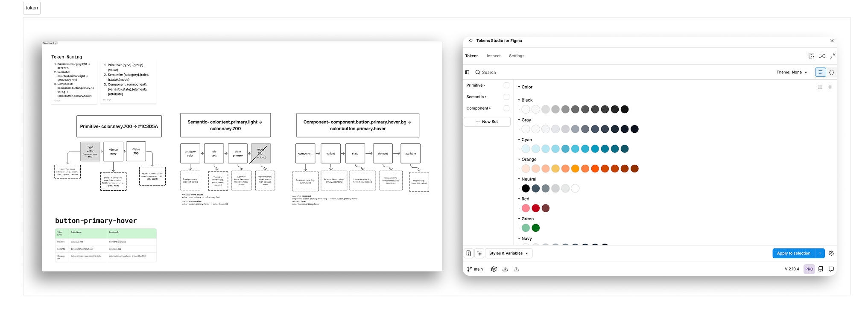The width and height of the screenshot is (868, 315).
Task: Open the documents icon in footer toolbar
Action: coord(469,254)
